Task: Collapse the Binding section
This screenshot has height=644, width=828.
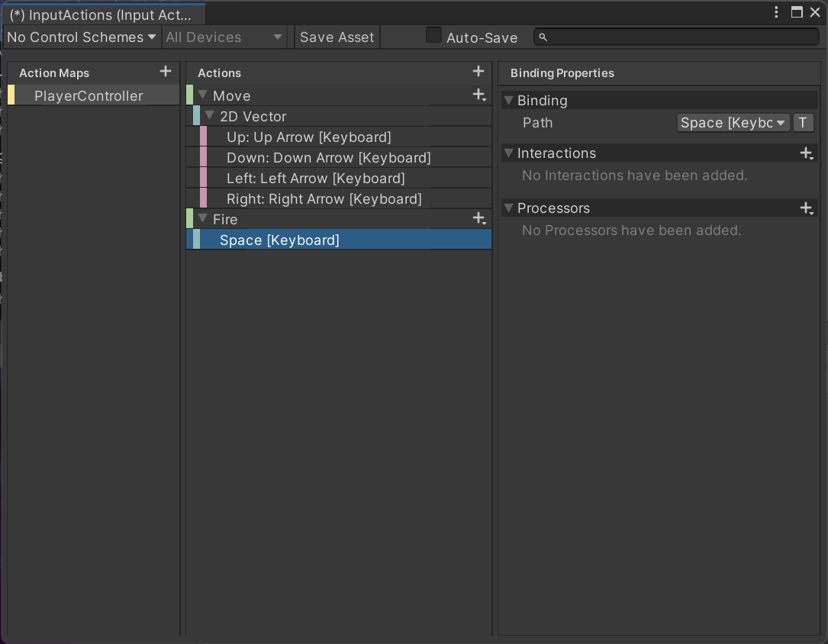Action: click(x=508, y=100)
